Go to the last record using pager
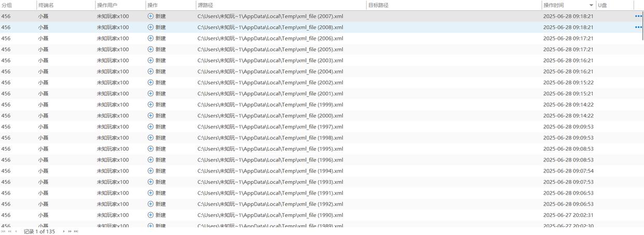Screen dimensions: 644x235 click(76, 231)
